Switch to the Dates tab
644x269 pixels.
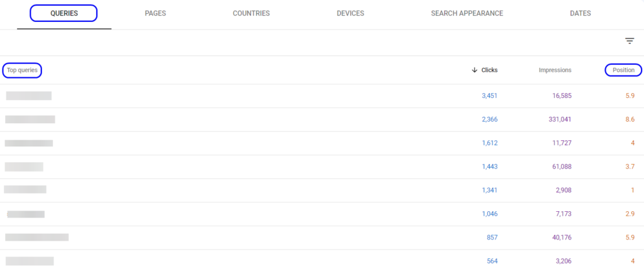point(580,13)
